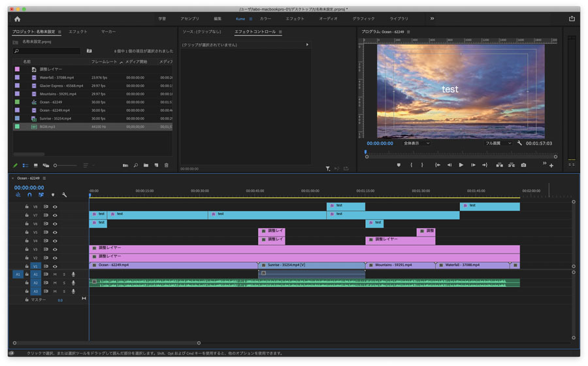Delete selected item with trash icon
Viewport: 588px width, 366px height.
(167, 165)
